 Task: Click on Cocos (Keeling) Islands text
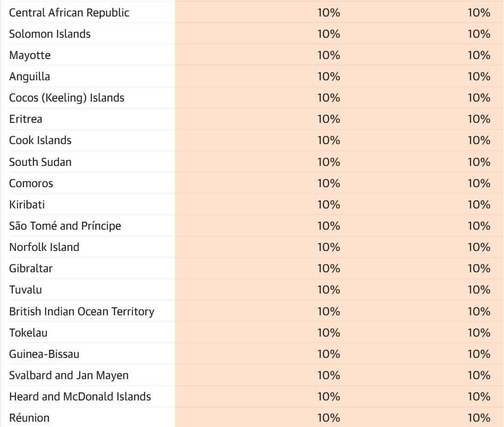tap(66, 98)
